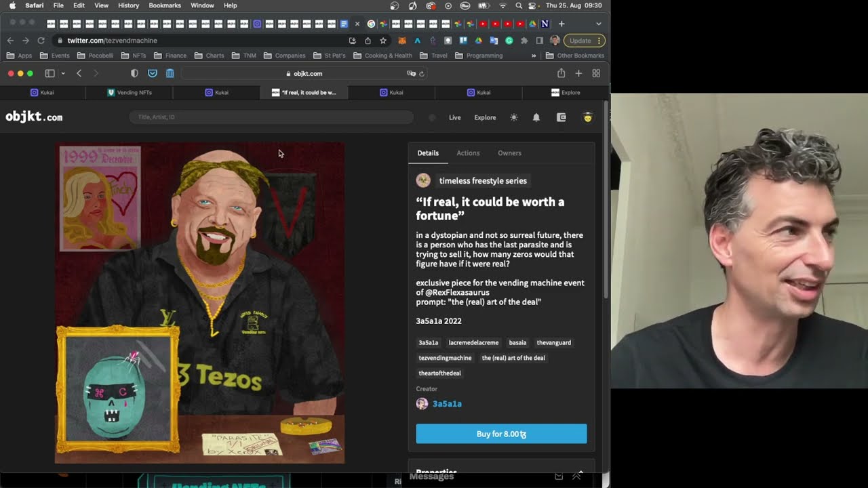Select the theartofthedeal tag
Image resolution: width=868 pixels, height=488 pixels.
440,373
